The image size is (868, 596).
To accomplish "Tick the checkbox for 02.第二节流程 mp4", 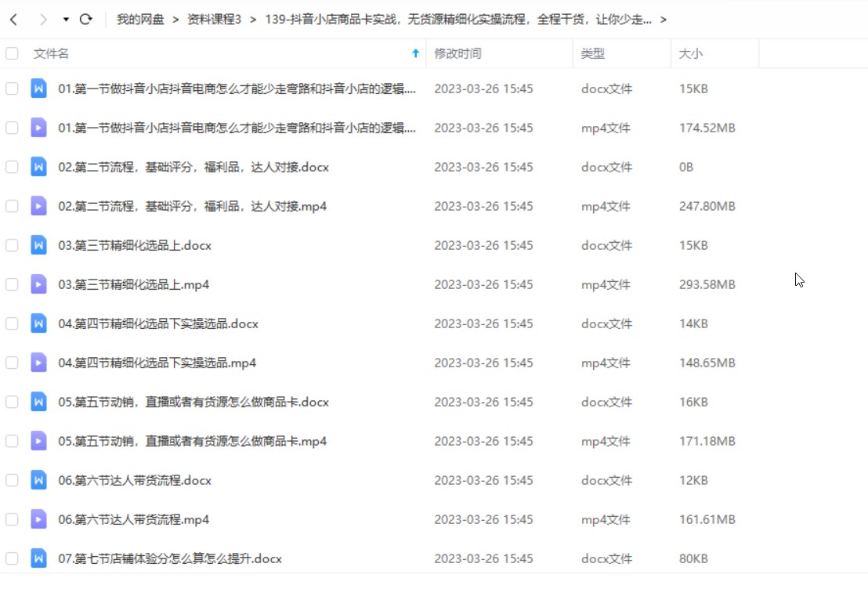I will tap(12, 207).
